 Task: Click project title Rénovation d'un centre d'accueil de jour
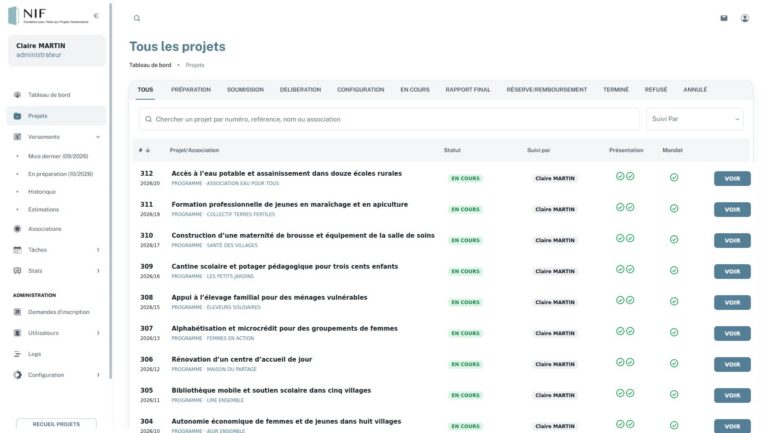(241, 360)
